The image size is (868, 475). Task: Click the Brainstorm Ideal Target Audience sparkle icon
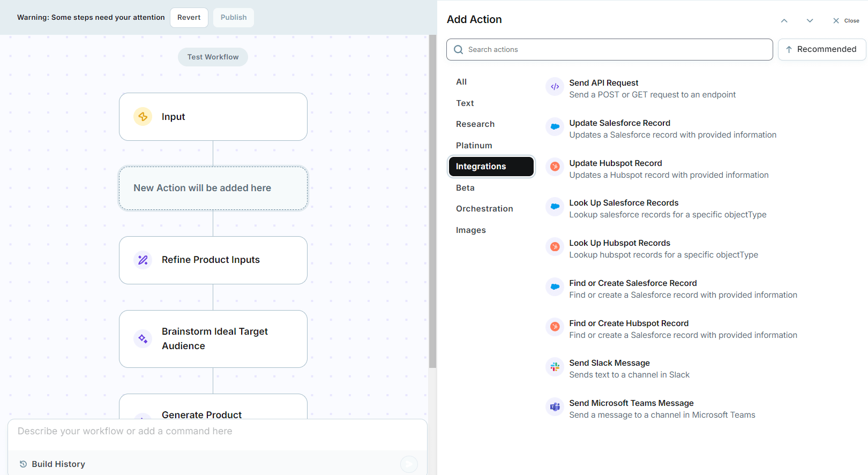143,338
